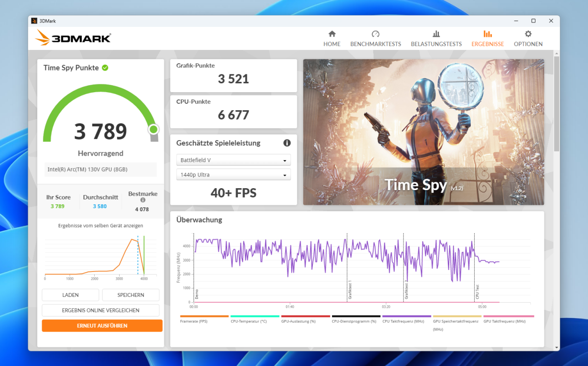Viewport: 588px width, 366px height.
Task: Click the scrollbar down arrow
Action: pyautogui.click(x=557, y=347)
